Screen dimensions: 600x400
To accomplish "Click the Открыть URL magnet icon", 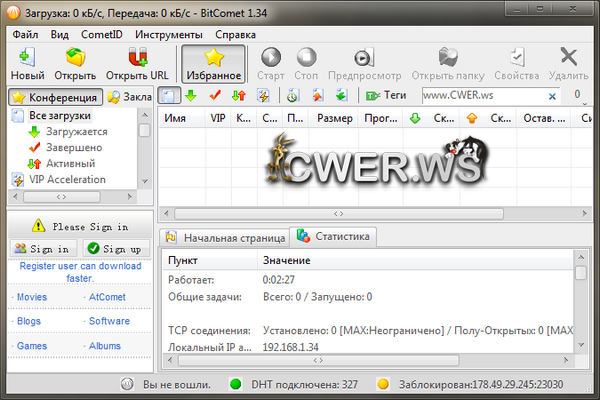I will point(137,58).
